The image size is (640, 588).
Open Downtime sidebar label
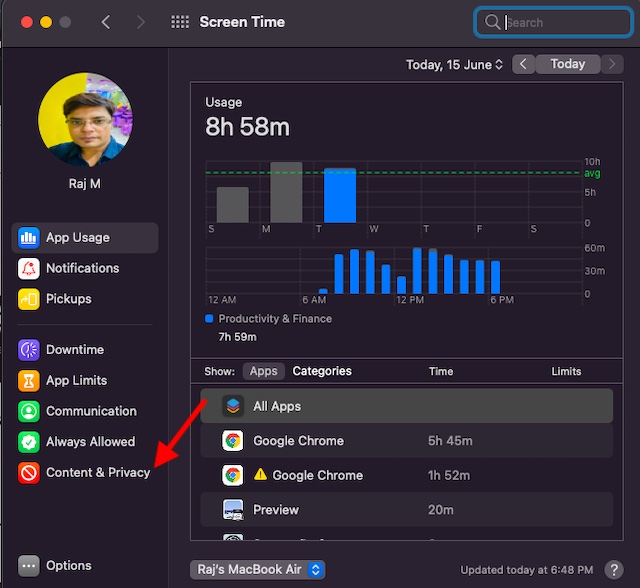coord(75,350)
